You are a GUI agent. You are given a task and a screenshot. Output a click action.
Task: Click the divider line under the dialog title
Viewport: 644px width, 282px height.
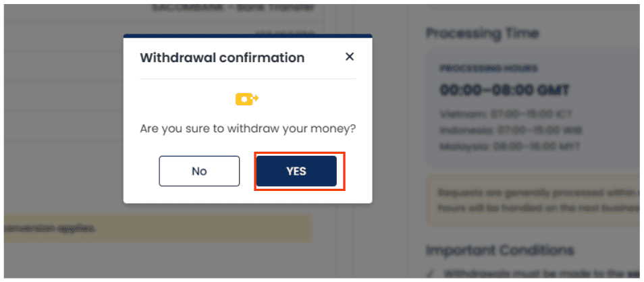pos(248,78)
